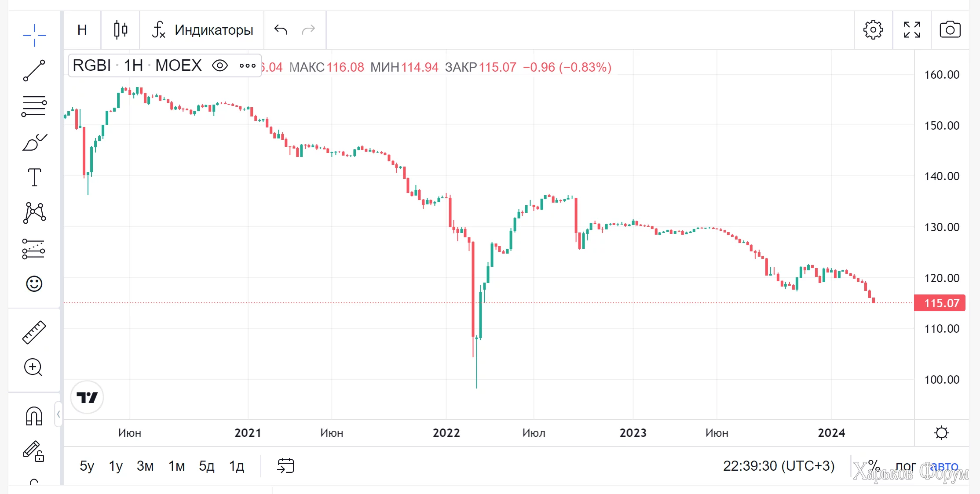Toggle RGBI symbol visibility eye icon

point(220,65)
